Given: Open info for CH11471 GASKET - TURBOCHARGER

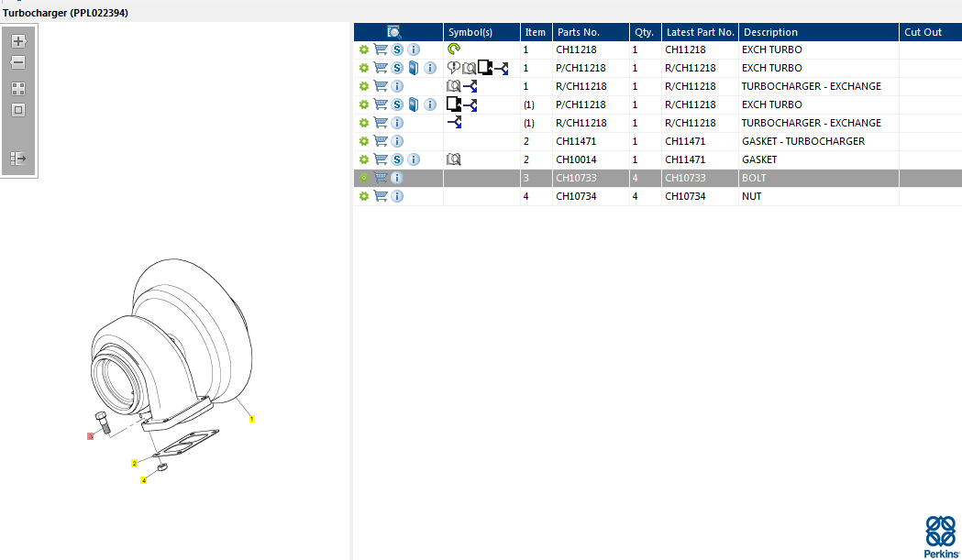Looking at the screenshot, I should coord(397,141).
